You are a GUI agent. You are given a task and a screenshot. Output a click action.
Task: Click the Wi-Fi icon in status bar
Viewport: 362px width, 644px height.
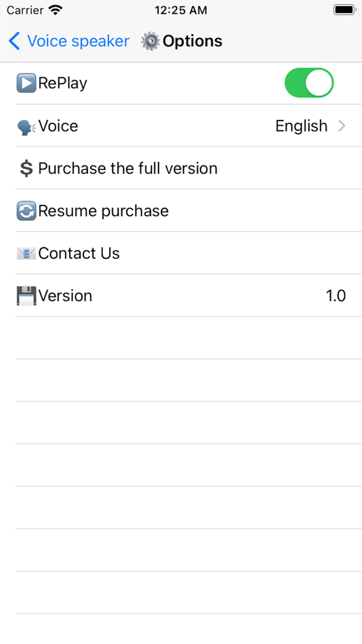coord(55,10)
